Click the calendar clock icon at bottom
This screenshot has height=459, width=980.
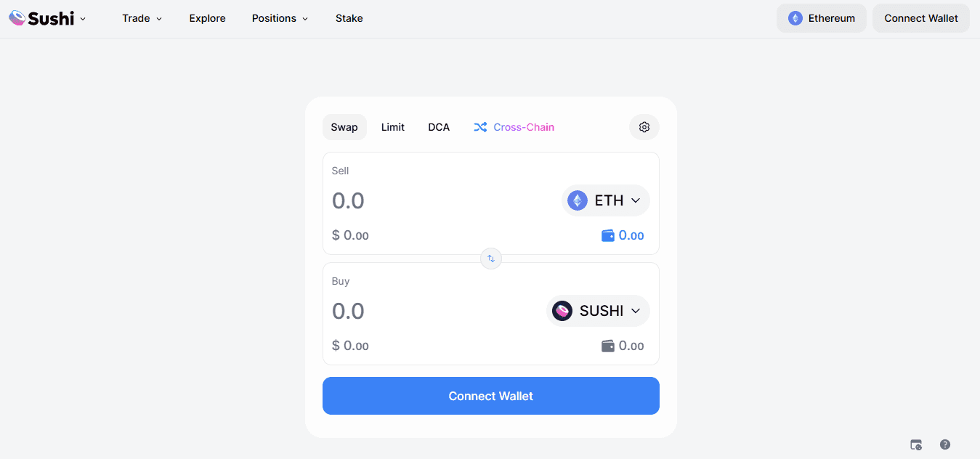(x=916, y=444)
